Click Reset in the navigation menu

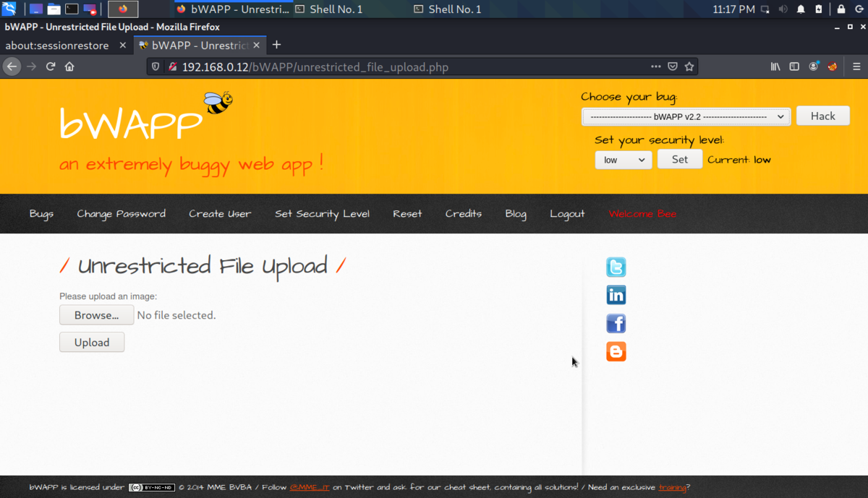click(x=407, y=214)
